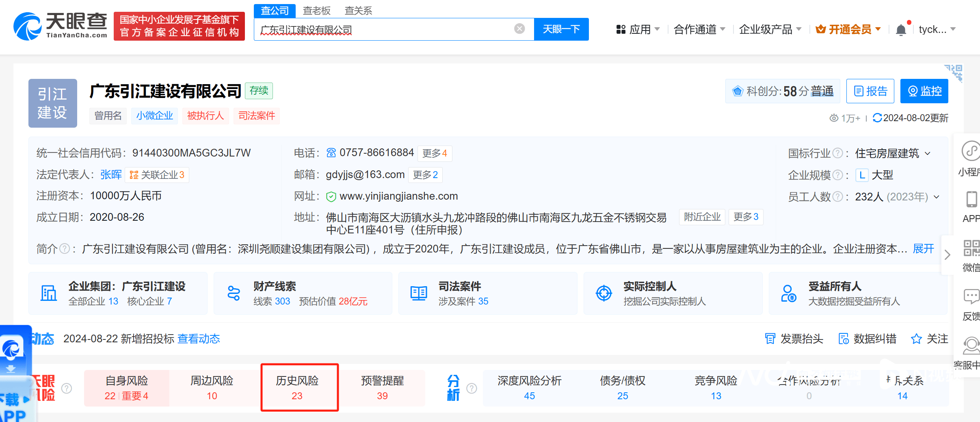Open the 受益所有人 card

858,293
